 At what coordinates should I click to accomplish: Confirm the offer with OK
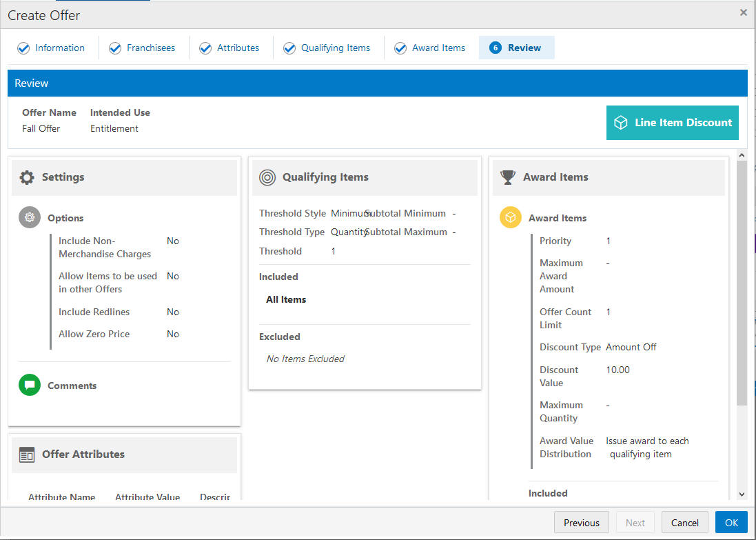(731, 523)
